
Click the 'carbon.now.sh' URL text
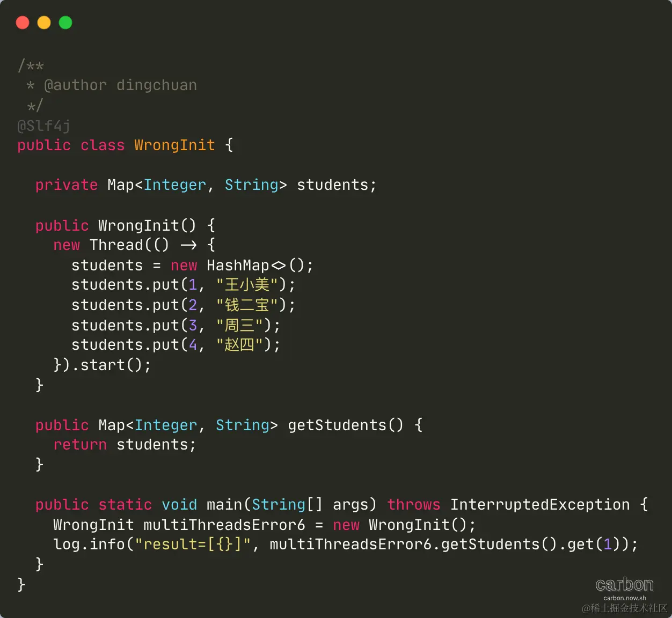click(625, 598)
